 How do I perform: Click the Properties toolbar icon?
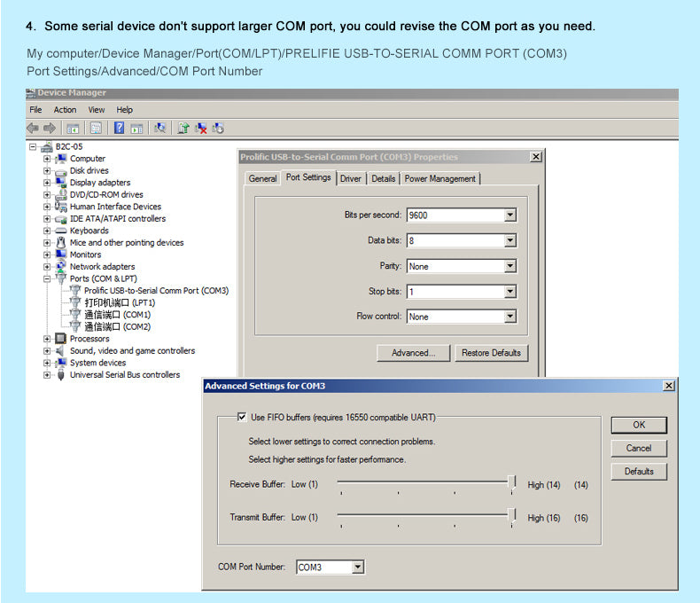pos(96,128)
